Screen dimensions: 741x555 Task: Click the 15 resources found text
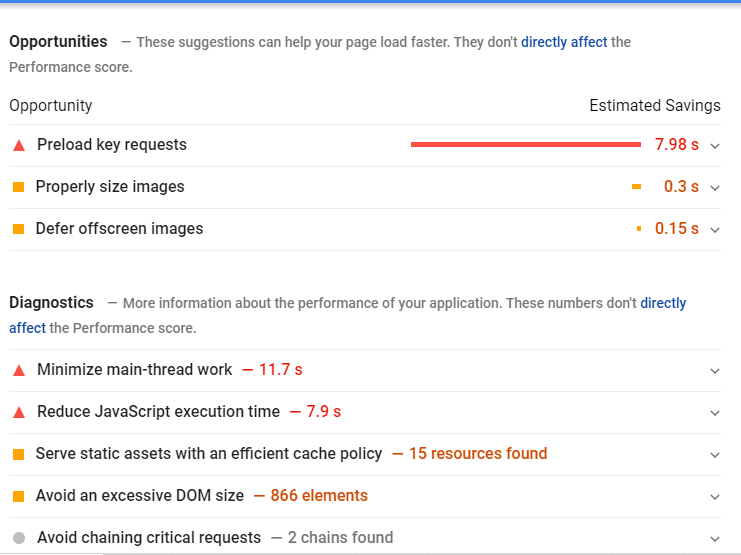pos(478,453)
